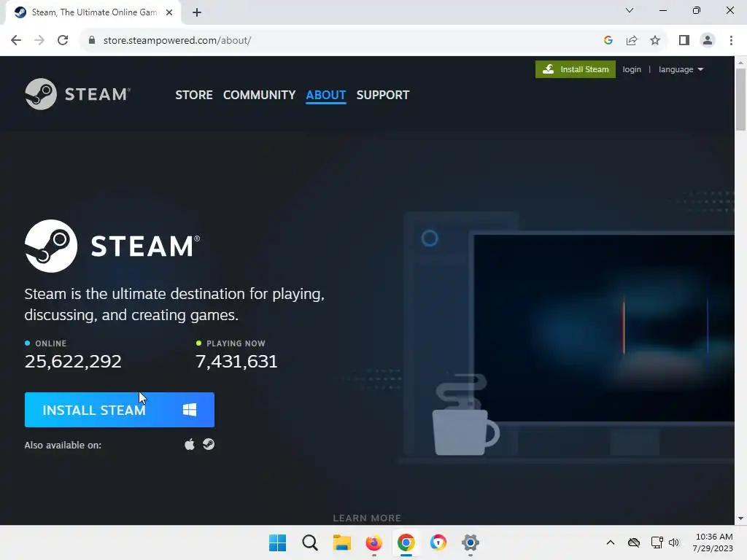Launch Firefox from the taskbar

pyautogui.click(x=374, y=542)
